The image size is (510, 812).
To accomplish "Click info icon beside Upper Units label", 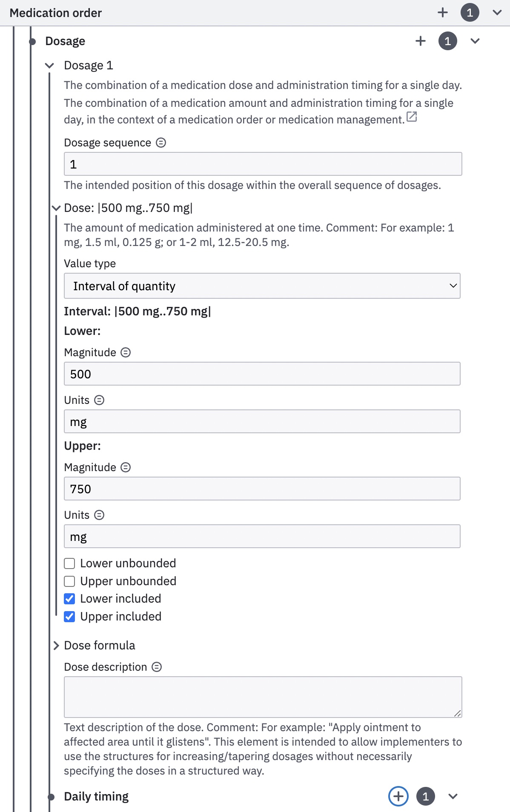I will (99, 515).
